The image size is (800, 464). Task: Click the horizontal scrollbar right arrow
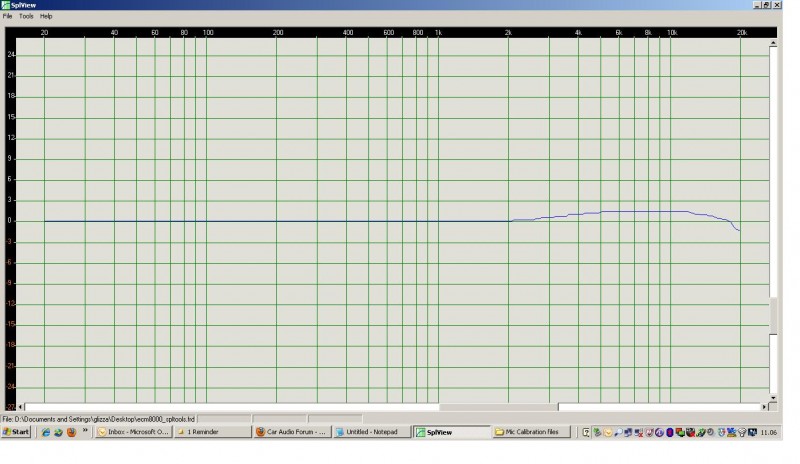764,407
